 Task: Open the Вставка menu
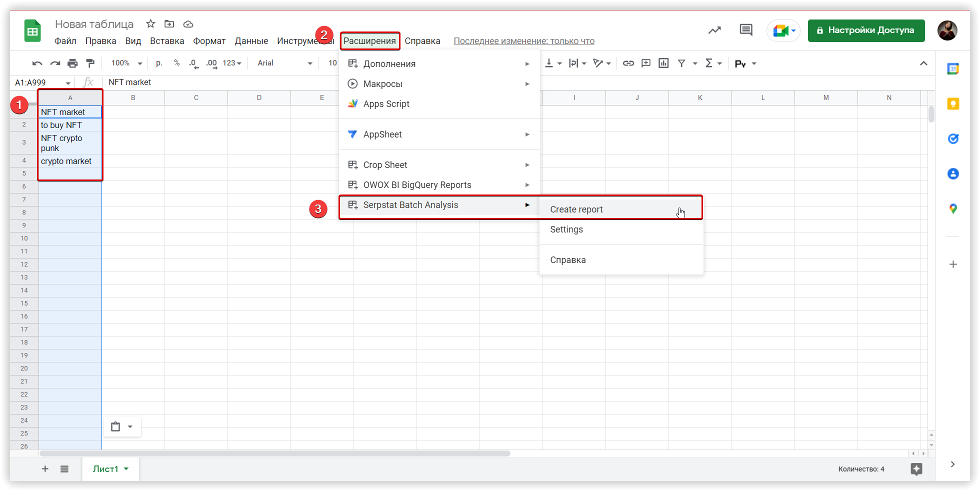coord(167,41)
